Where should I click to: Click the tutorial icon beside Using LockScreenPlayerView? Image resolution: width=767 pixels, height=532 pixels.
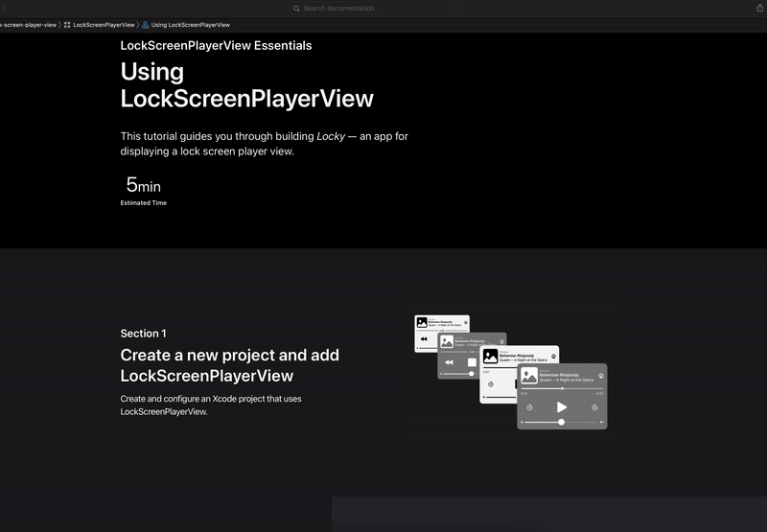(x=146, y=25)
